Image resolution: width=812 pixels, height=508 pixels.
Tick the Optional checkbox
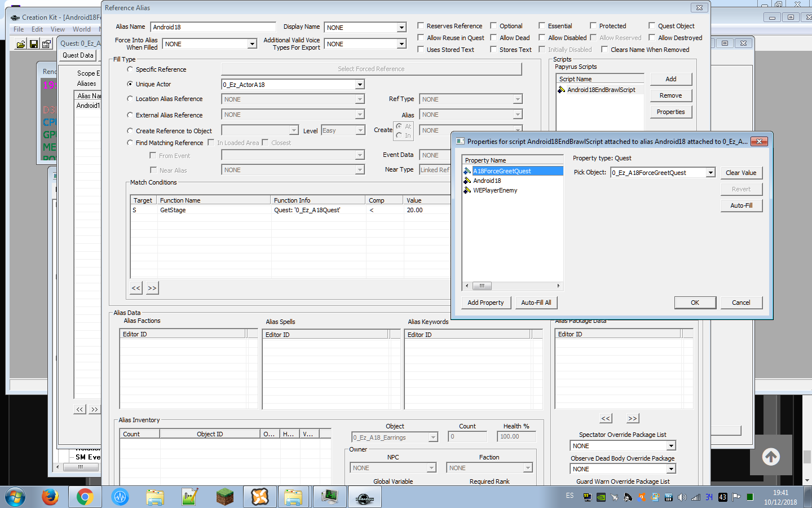tap(493, 25)
